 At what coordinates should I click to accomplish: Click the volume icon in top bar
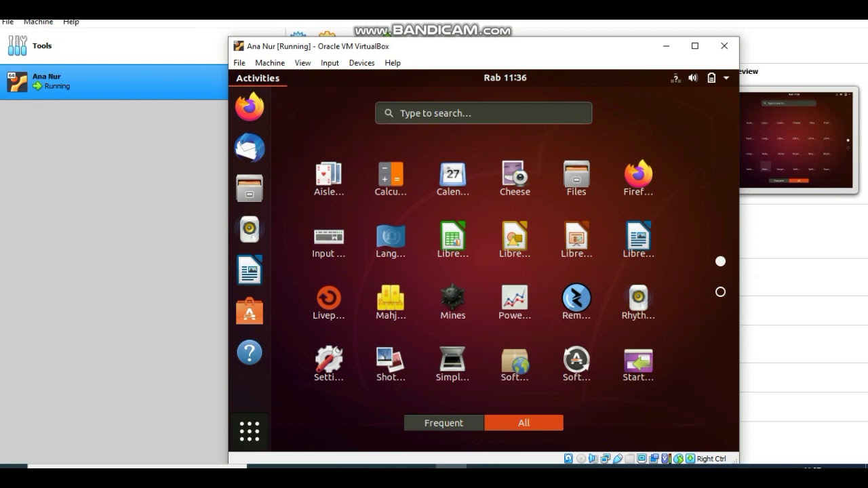pos(693,78)
